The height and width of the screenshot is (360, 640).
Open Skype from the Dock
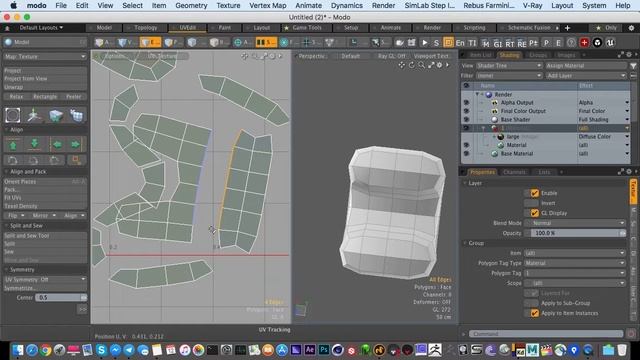click(101, 350)
